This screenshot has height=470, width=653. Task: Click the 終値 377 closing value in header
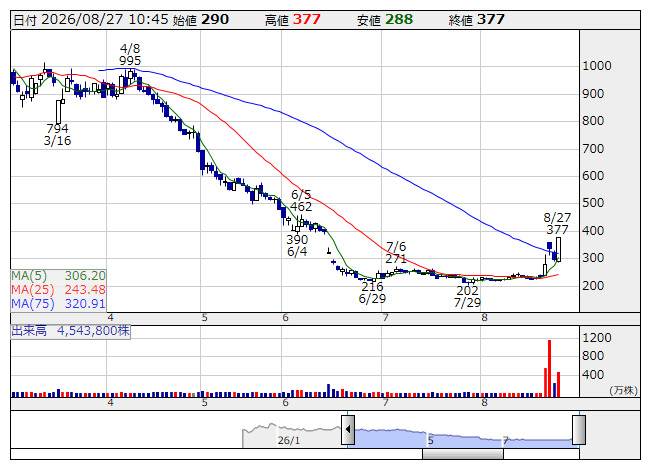477,20
